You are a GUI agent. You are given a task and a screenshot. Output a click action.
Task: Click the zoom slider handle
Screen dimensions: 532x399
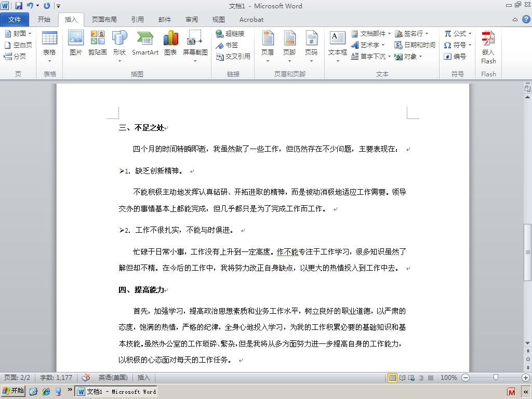click(x=496, y=378)
